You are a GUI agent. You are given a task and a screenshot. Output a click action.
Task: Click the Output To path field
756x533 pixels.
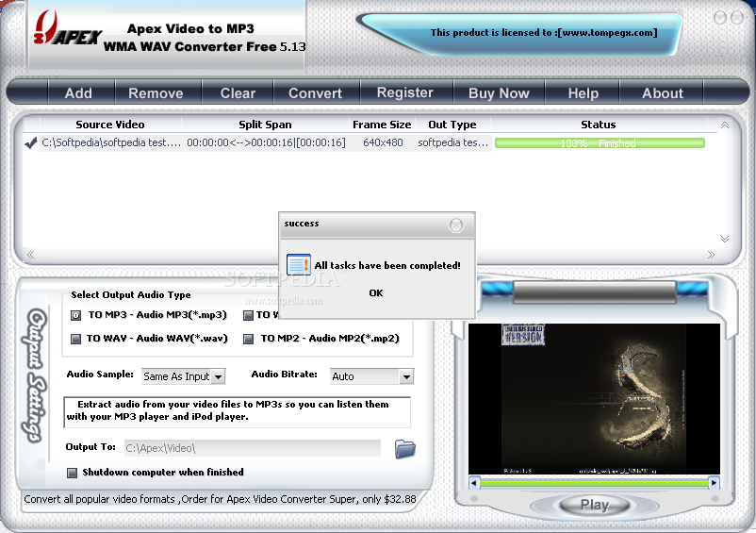(253, 448)
